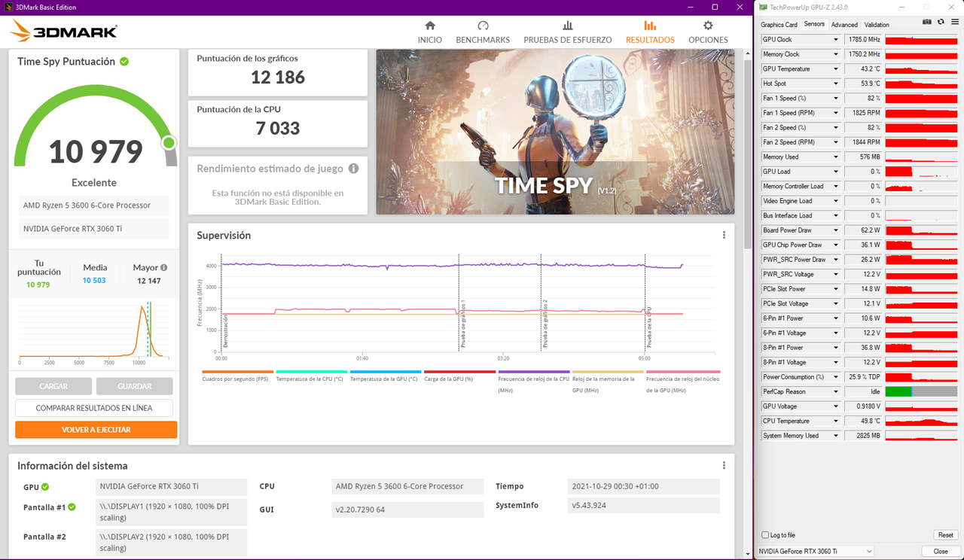
Task: Open the GPU Clock sensor dropdown
Action: 835,39
